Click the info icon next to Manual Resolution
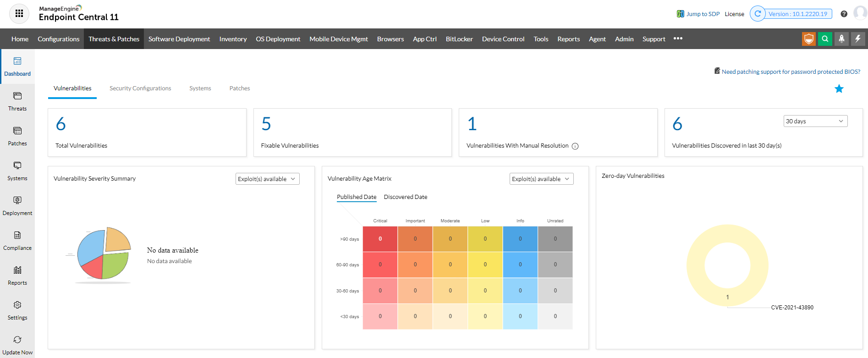The width and height of the screenshot is (868, 358). 575,146
